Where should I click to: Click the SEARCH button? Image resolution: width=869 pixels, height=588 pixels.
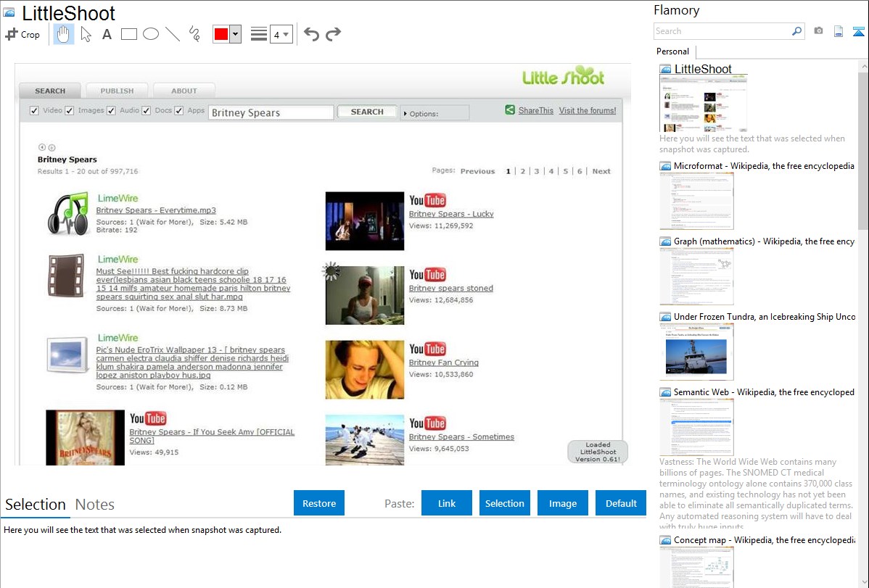(367, 112)
